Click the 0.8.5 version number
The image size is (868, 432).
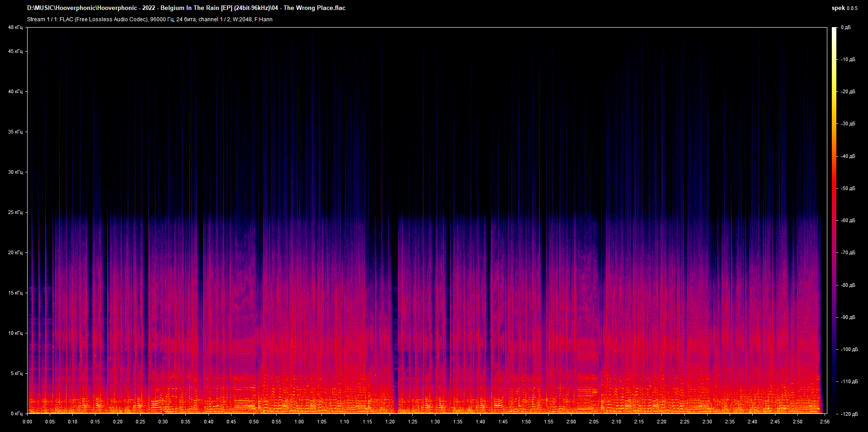[x=852, y=8]
